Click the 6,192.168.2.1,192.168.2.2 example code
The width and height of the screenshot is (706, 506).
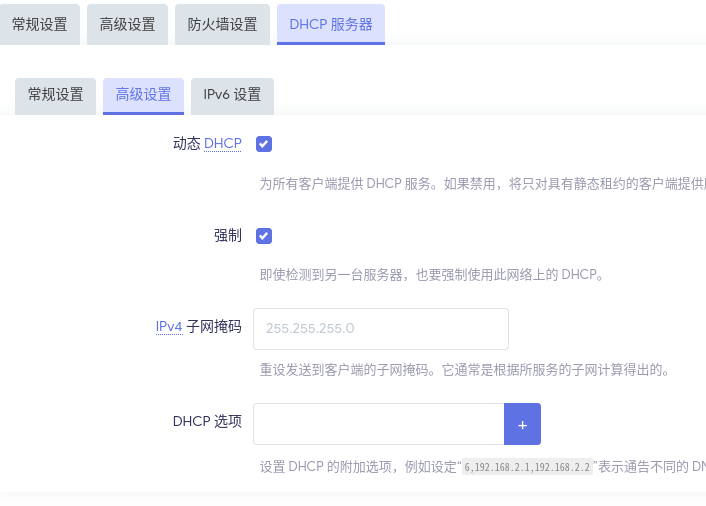pyautogui.click(x=527, y=467)
